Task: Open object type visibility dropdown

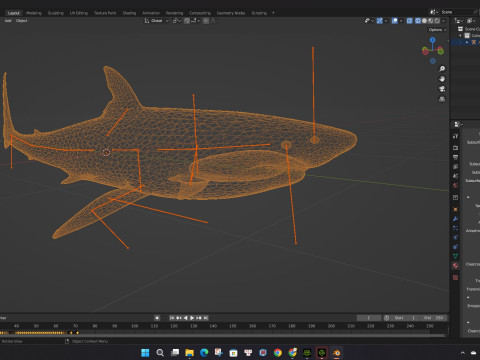Action: click(369, 21)
